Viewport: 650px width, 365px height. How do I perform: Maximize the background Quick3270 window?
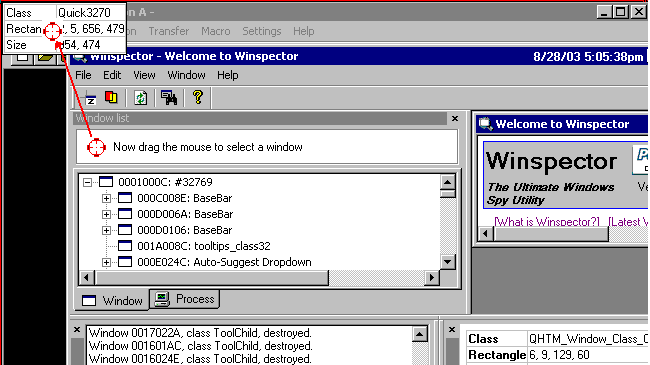tap(621, 12)
